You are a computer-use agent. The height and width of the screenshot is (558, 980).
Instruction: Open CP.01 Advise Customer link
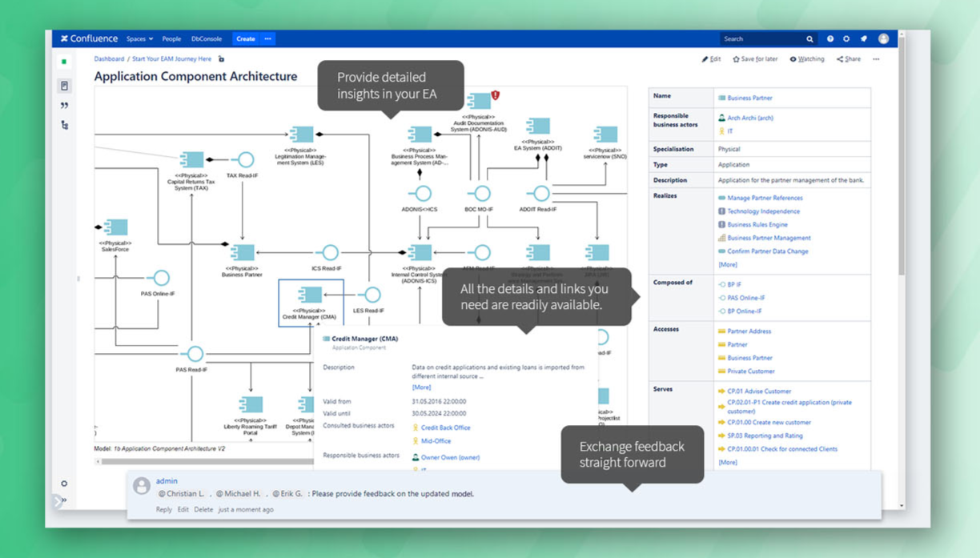[759, 391]
